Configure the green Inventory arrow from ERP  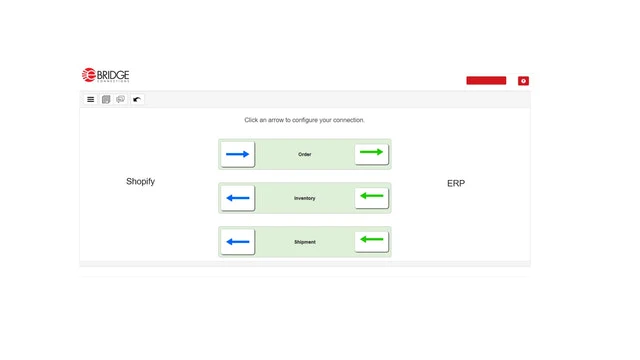(371, 198)
